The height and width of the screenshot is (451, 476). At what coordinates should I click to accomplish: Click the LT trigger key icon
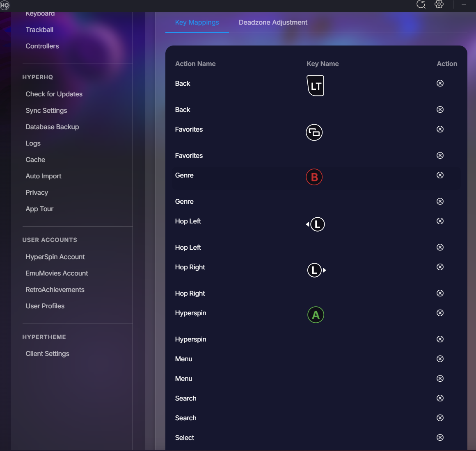pyautogui.click(x=316, y=86)
